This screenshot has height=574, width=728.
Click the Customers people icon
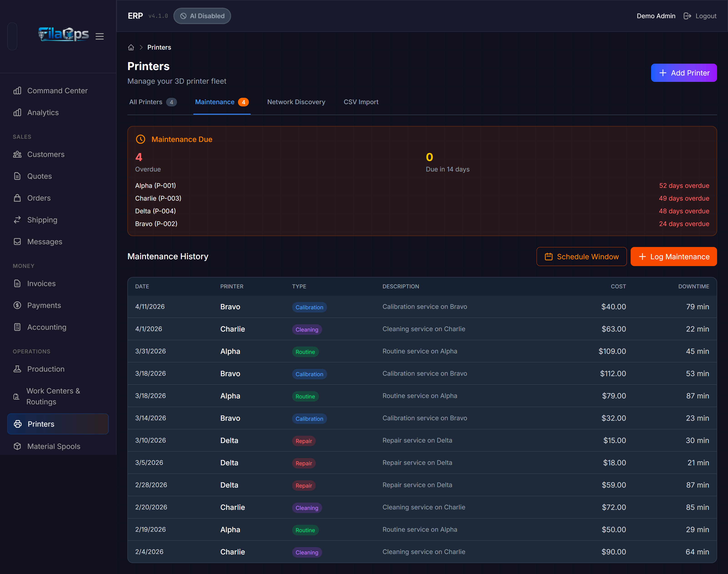pos(17,154)
